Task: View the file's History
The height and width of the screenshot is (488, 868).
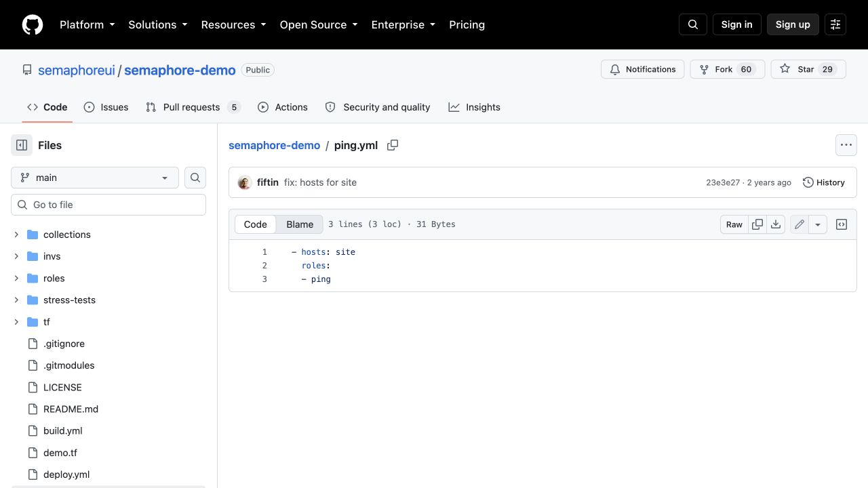Action: [x=824, y=182]
